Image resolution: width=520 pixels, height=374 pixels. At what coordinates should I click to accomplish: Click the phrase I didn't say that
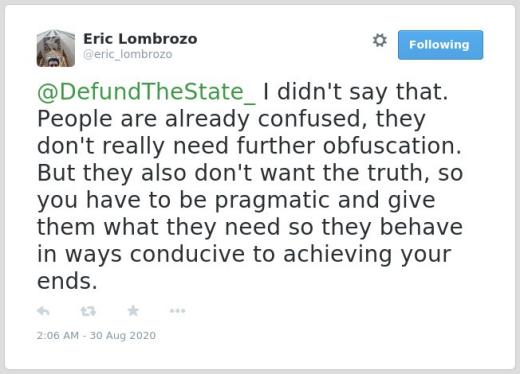coord(355,92)
